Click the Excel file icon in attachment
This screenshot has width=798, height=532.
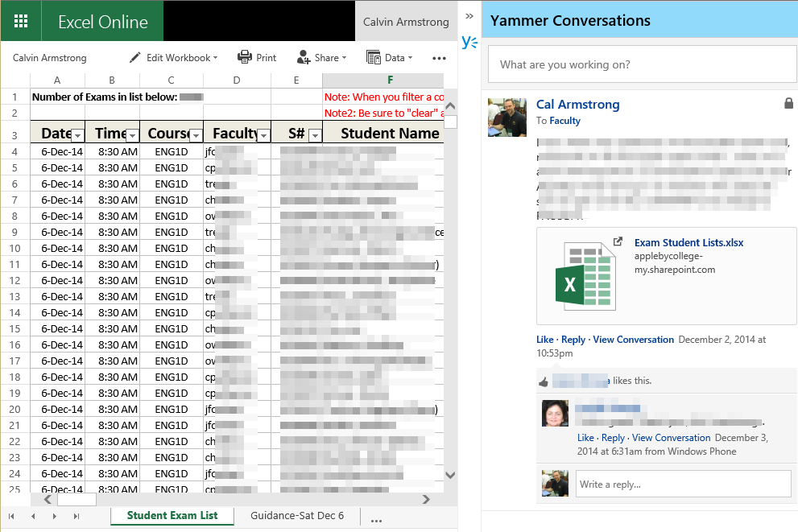click(x=585, y=276)
